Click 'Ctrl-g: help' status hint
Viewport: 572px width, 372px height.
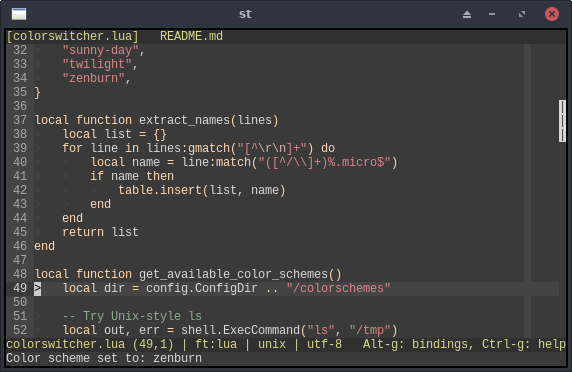tap(524, 344)
